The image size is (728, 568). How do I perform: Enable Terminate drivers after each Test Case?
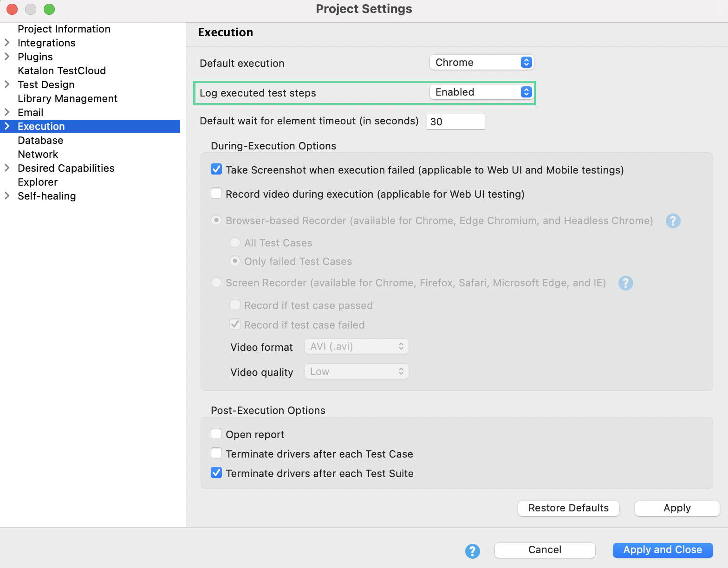216,453
